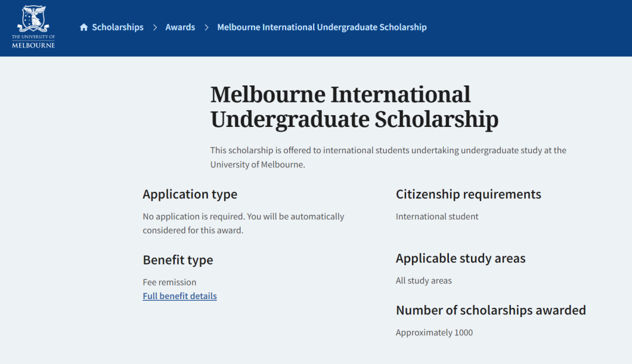This screenshot has height=364, width=632.
Task: Click the 'Approximately 1000' text
Action: point(434,332)
